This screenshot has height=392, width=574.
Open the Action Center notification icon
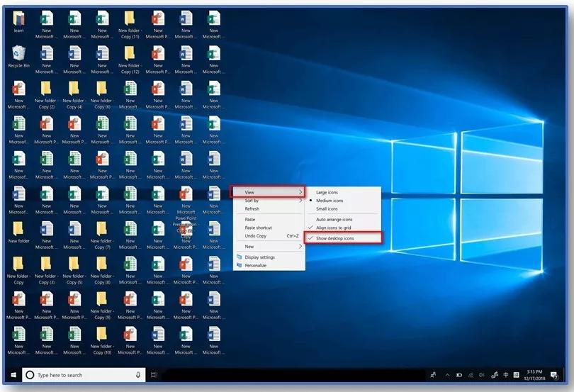click(x=554, y=374)
